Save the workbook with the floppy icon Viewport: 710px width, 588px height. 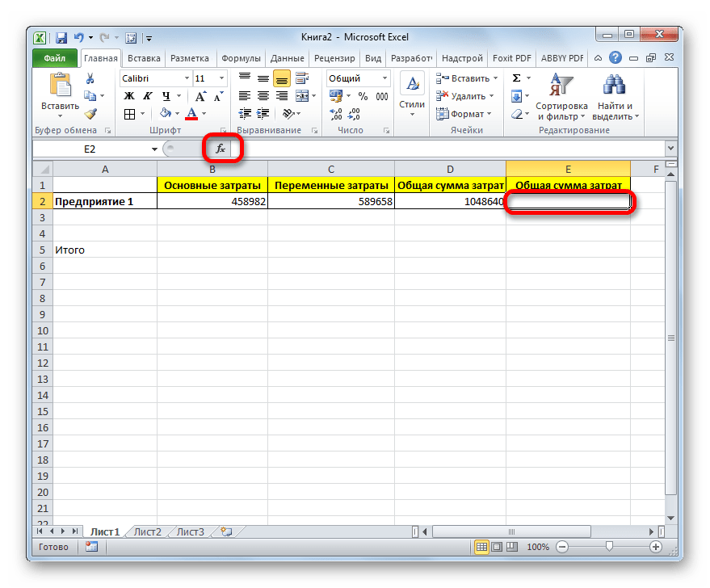pos(61,37)
